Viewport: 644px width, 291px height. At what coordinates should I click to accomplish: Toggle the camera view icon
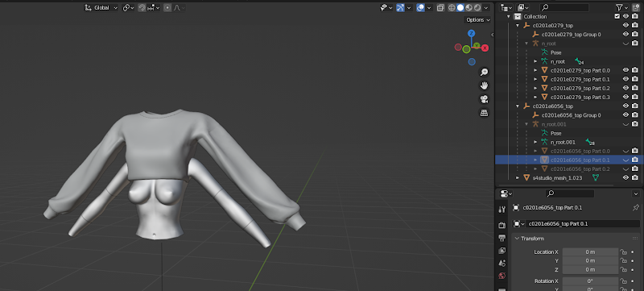pyautogui.click(x=485, y=99)
